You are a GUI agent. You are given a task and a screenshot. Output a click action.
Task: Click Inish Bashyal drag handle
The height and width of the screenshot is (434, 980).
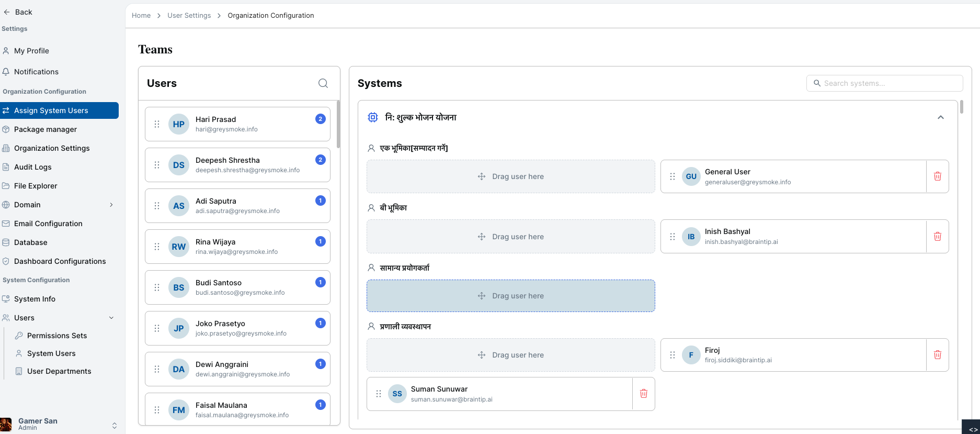coord(673,237)
